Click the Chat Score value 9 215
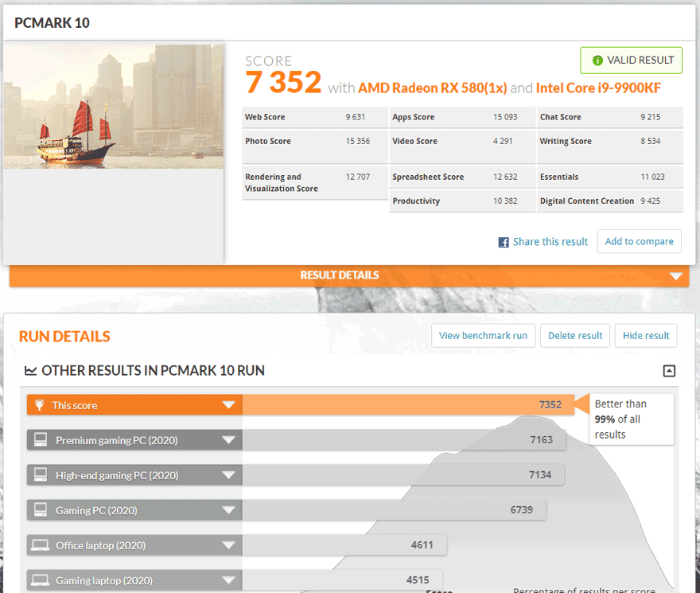This screenshot has height=593, width=700. pos(651,117)
